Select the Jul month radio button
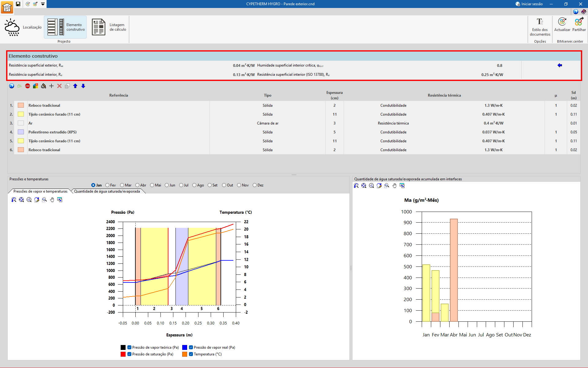Viewport: 588px width, 368px height. (x=181, y=185)
